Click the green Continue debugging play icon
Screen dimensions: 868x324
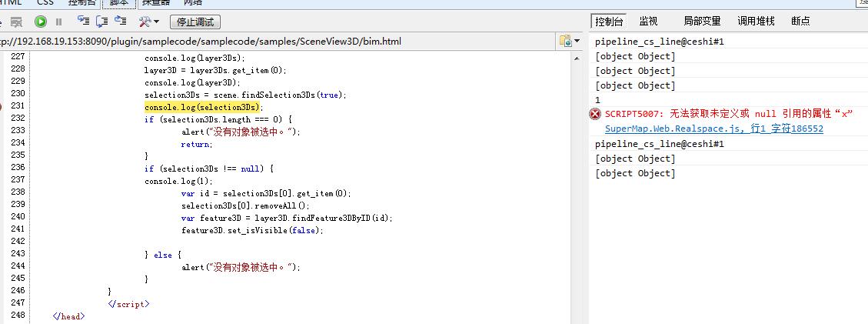[x=41, y=22]
